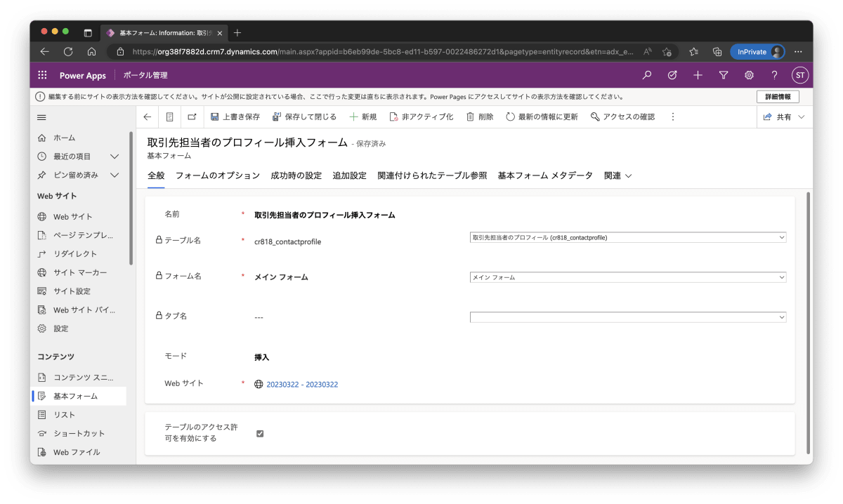Click the ポータル管理 app name
The height and width of the screenshot is (504, 843).
click(x=145, y=75)
